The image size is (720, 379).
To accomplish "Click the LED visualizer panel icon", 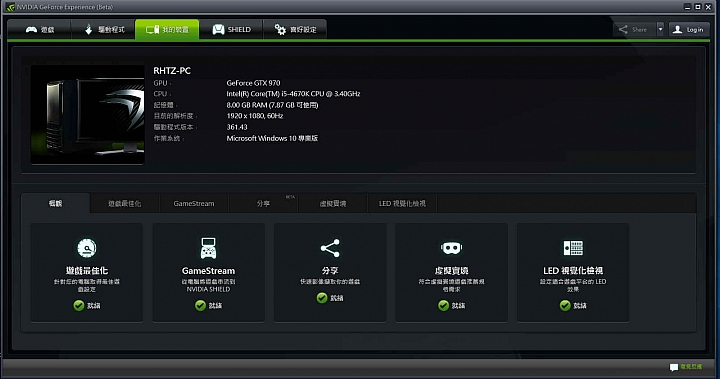I will tap(573, 248).
